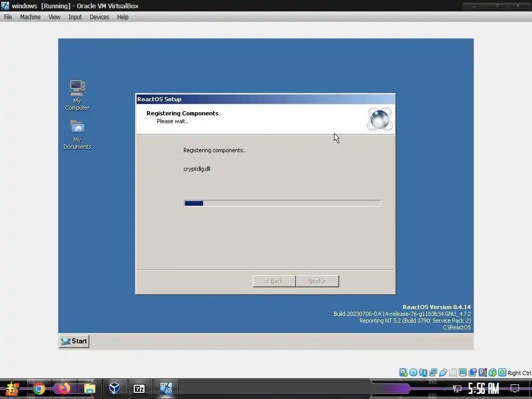The image size is (532, 399).
Task: Click the ReactOS Setup title bar
Action: pyautogui.click(x=265, y=99)
